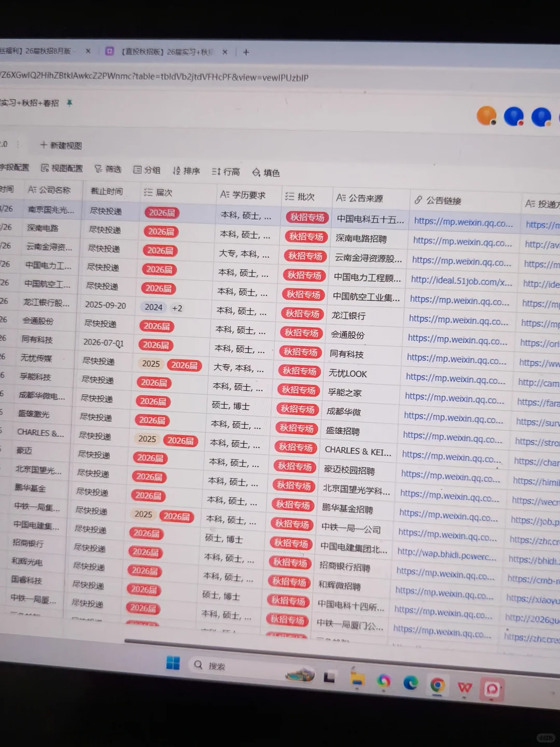
Task: Open the 填色 fill color tool
Action: click(x=265, y=173)
